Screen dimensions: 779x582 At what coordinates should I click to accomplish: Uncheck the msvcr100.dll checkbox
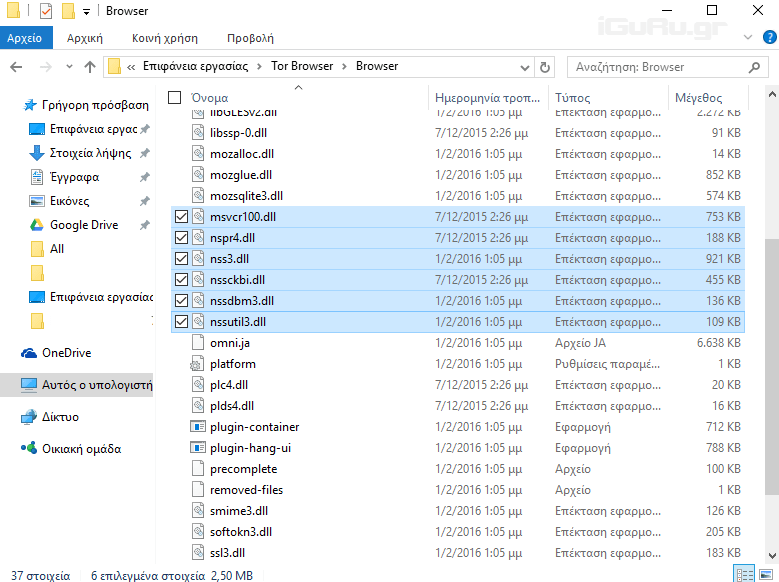coord(181,217)
